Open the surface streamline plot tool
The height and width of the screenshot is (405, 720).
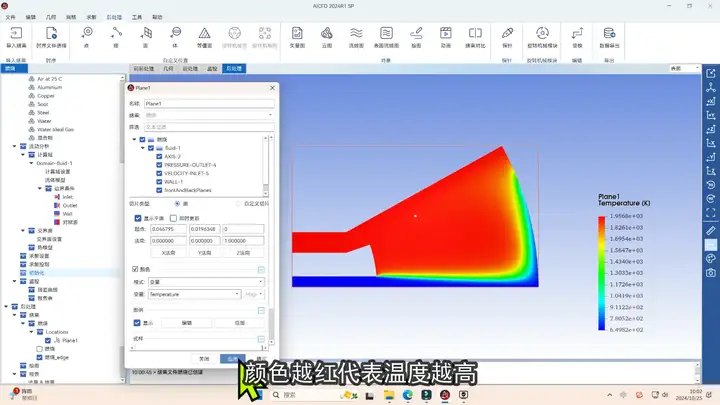[386, 37]
